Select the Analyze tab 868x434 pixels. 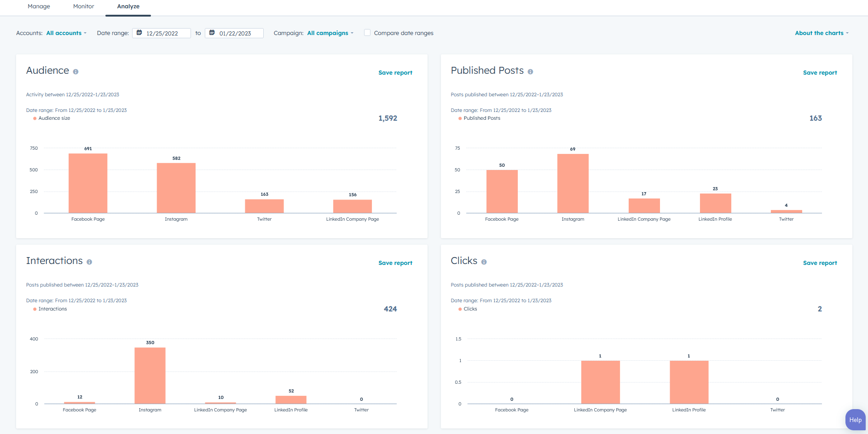click(x=128, y=6)
